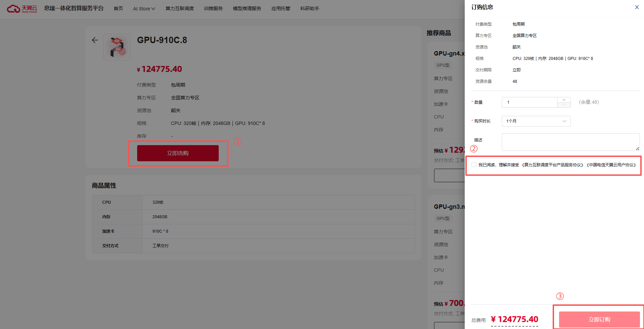This screenshot has height=329, width=644.
Task: Select the product heading GPU-910C.8
Action: coord(162,40)
